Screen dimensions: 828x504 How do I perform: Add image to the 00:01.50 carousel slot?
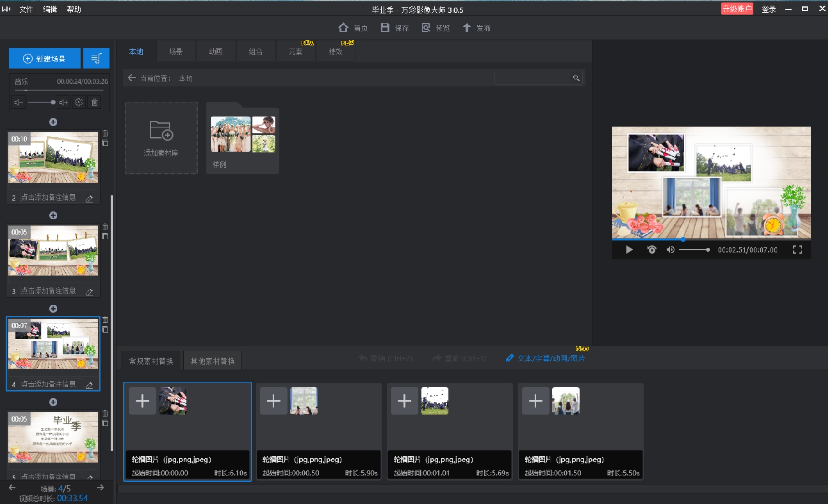coord(535,401)
